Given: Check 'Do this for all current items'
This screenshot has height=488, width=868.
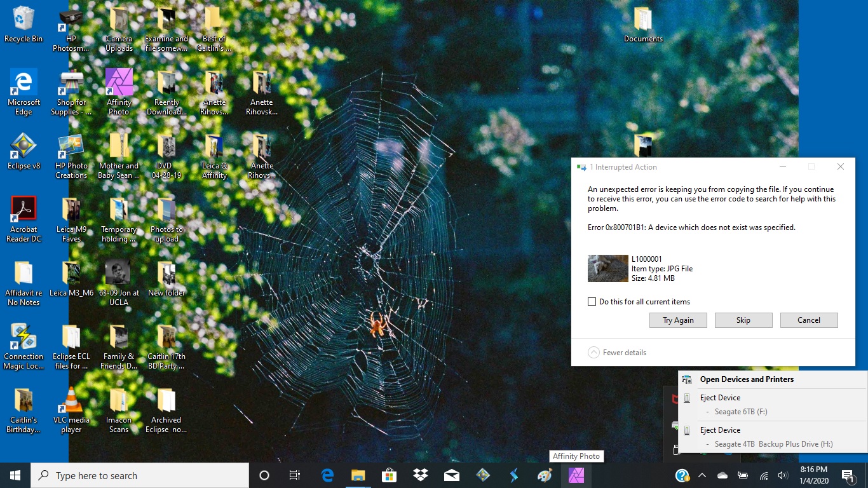Looking at the screenshot, I should tap(592, 302).
